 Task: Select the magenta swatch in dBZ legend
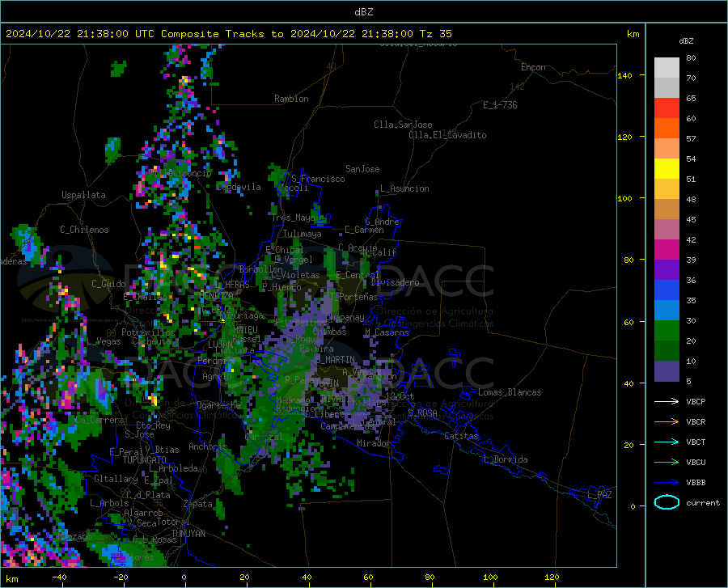[667, 250]
